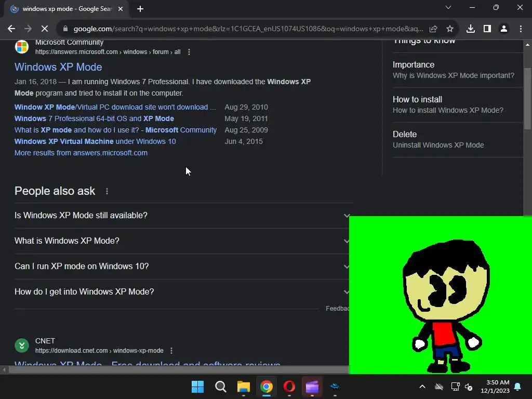Expand How do I get into XP Mode
This screenshot has height=399, width=532.
pos(182,292)
